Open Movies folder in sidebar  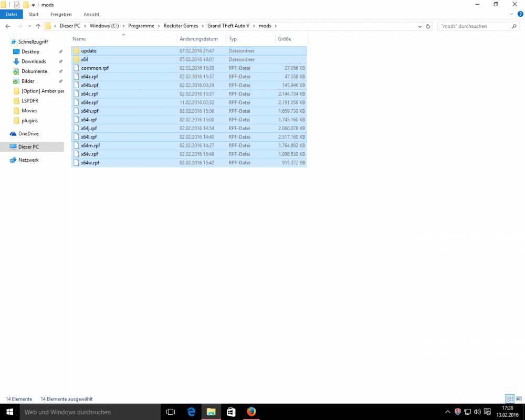point(29,111)
